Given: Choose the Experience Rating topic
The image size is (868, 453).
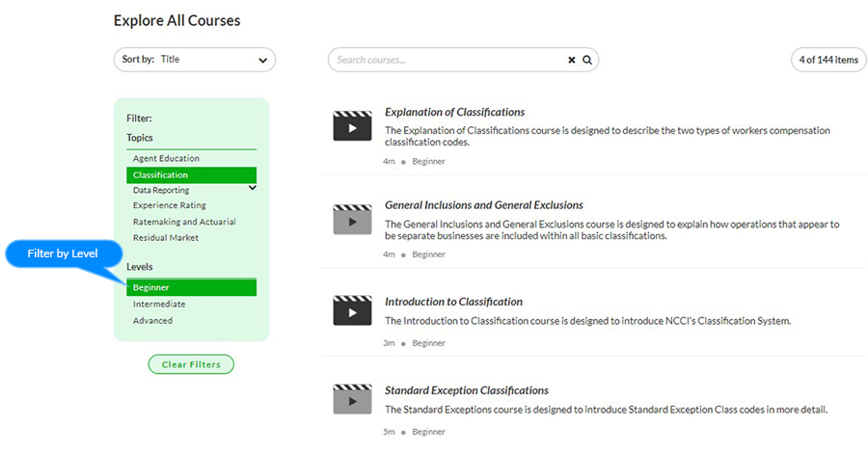Looking at the screenshot, I should click(x=169, y=205).
